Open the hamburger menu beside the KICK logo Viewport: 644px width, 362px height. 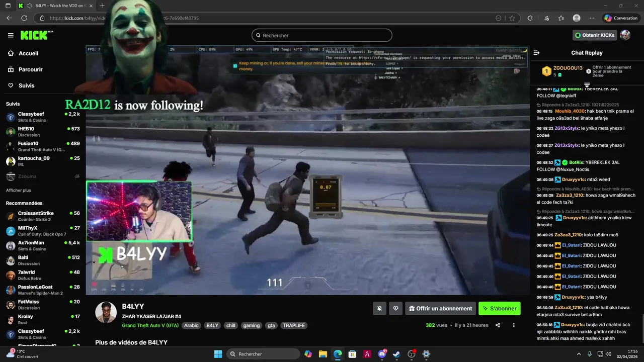point(11,35)
